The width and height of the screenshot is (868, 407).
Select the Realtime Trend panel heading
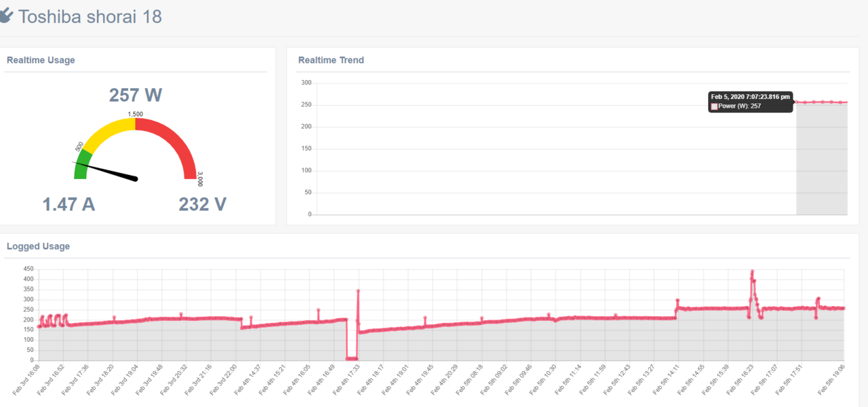tap(331, 60)
